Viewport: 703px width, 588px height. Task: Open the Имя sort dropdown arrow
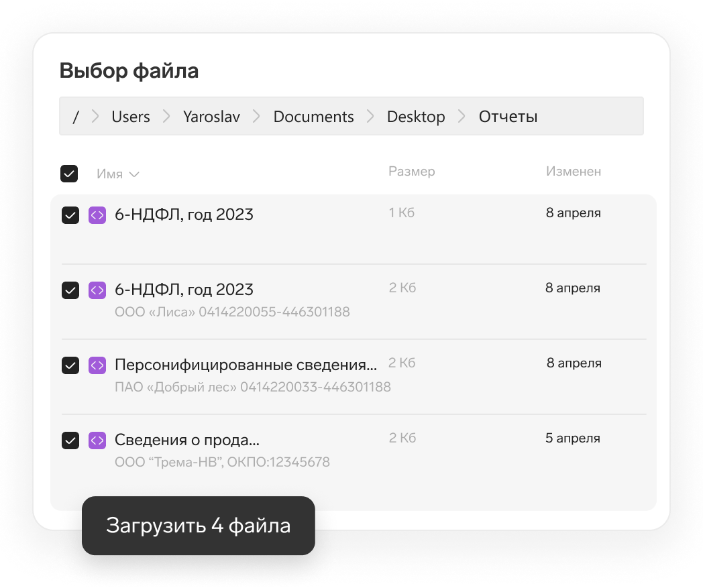pyautogui.click(x=134, y=174)
